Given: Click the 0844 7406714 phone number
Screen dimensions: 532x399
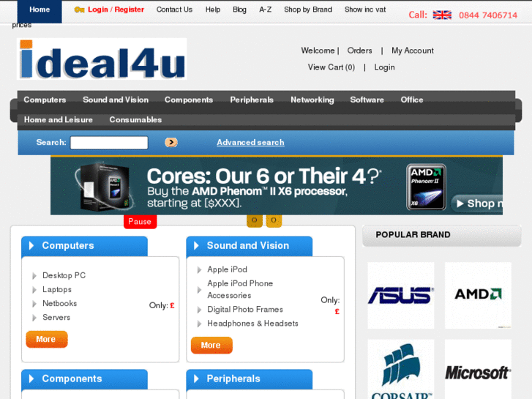Looking at the screenshot, I should pos(488,15).
